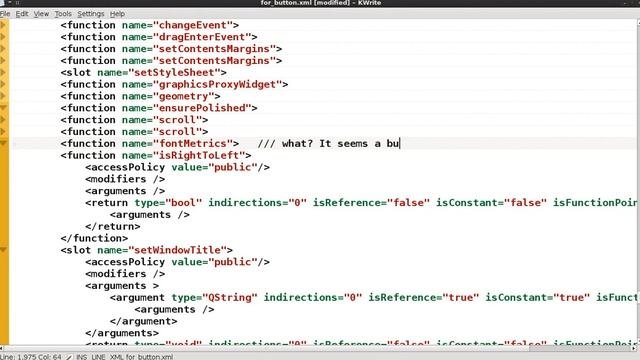Place cursor in the "dragEnterEvent" name

pyautogui.click(x=202, y=37)
